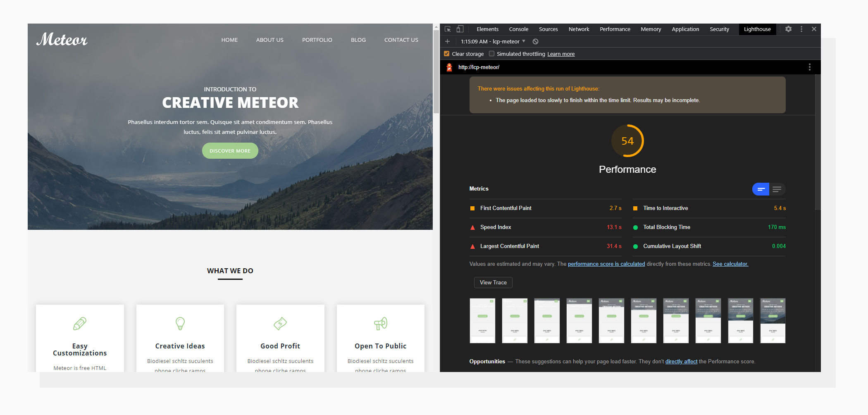
Task: Click the Performance score gauge showing 54
Action: click(627, 141)
